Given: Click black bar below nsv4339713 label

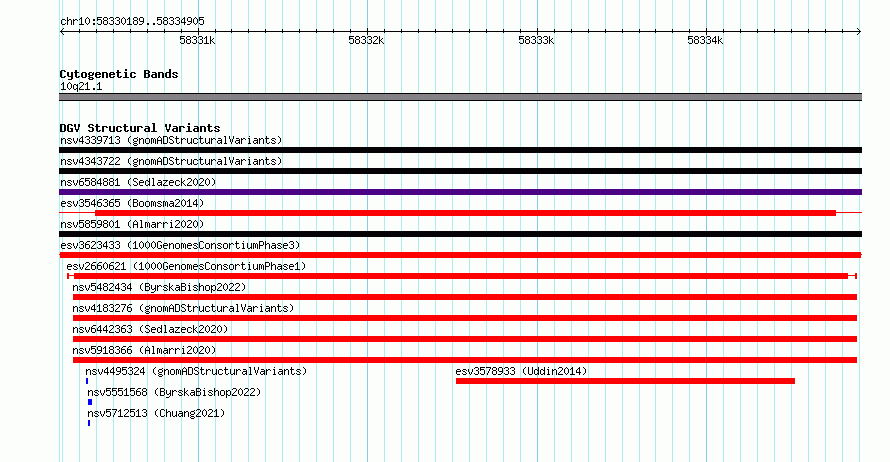Looking at the screenshot, I should pyautogui.click(x=460, y=150).
